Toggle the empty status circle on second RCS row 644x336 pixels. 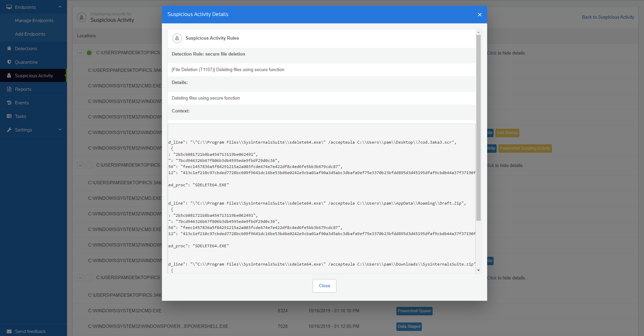coord(89,165)
